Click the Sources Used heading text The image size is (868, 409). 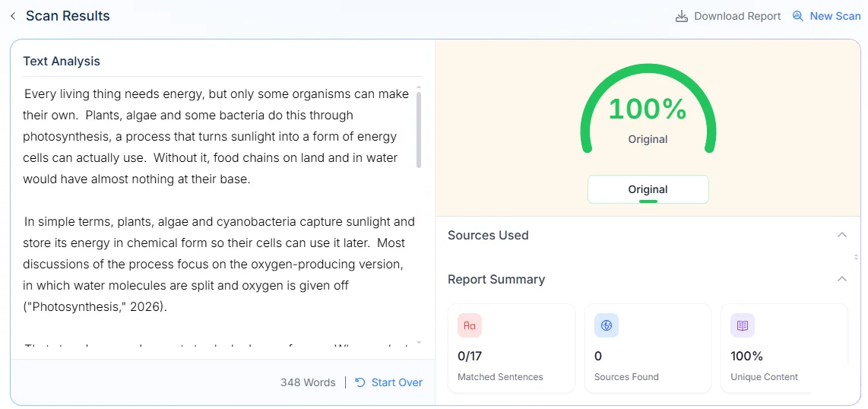pos(488,235)
